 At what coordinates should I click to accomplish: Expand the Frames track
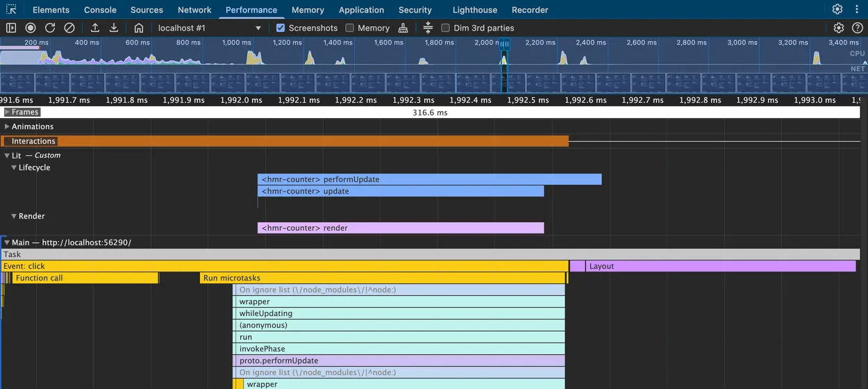tap(8, 112)
